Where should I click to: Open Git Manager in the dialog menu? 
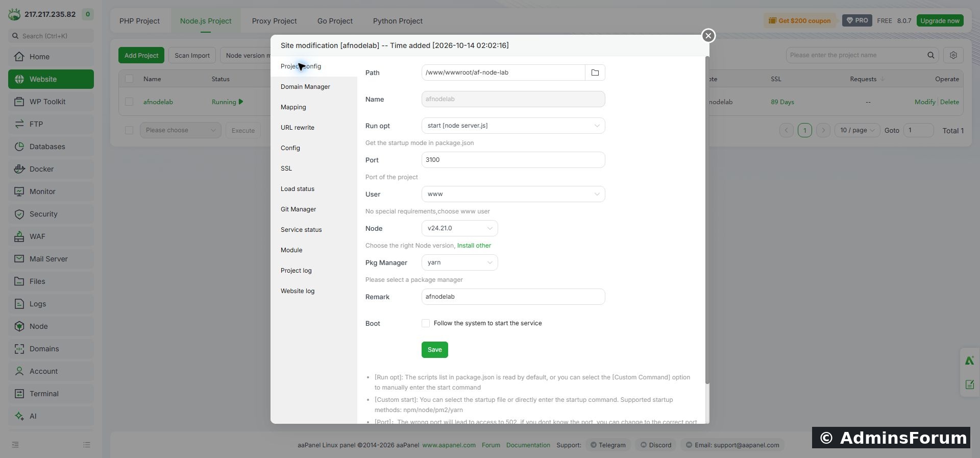[x=314, y=209]
